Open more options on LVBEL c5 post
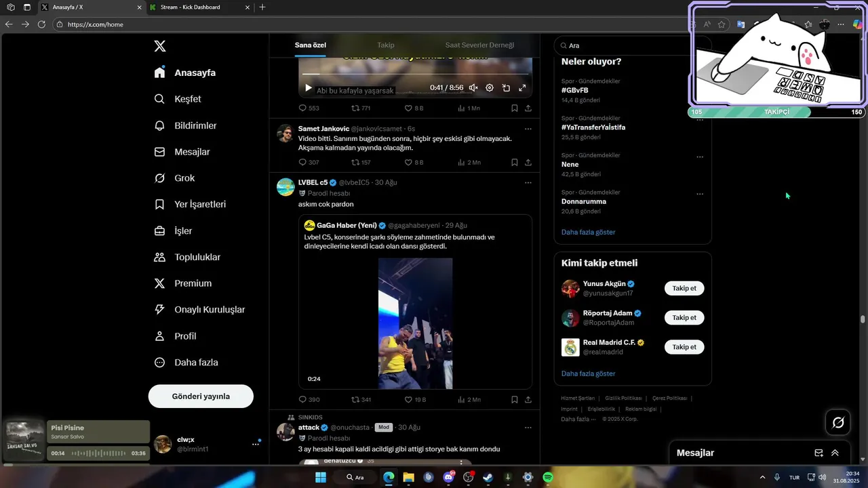The width and height of the screenshot is (868, 488). 528,182
